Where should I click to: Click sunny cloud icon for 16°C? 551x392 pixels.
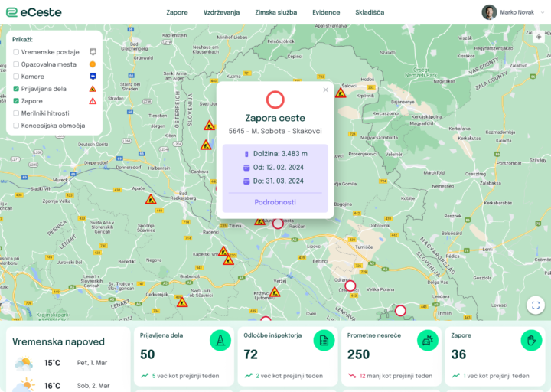point(24,385)
